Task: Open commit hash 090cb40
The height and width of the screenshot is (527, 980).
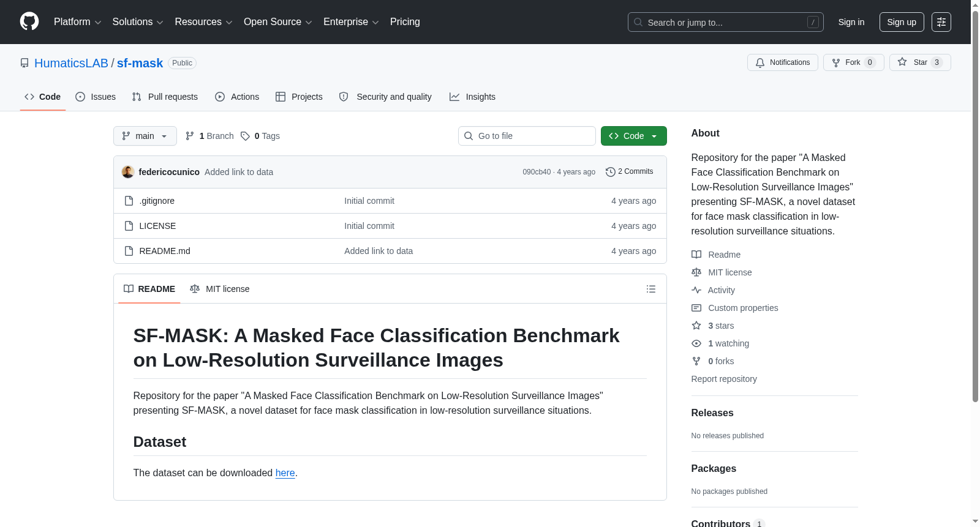Action: click(537, 172)
